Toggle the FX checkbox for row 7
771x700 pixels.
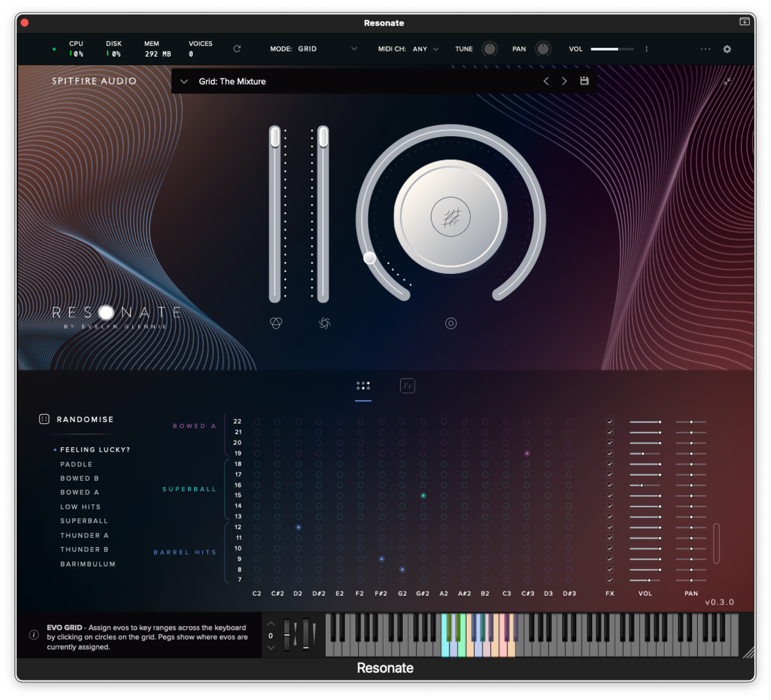tap(610, 580)
